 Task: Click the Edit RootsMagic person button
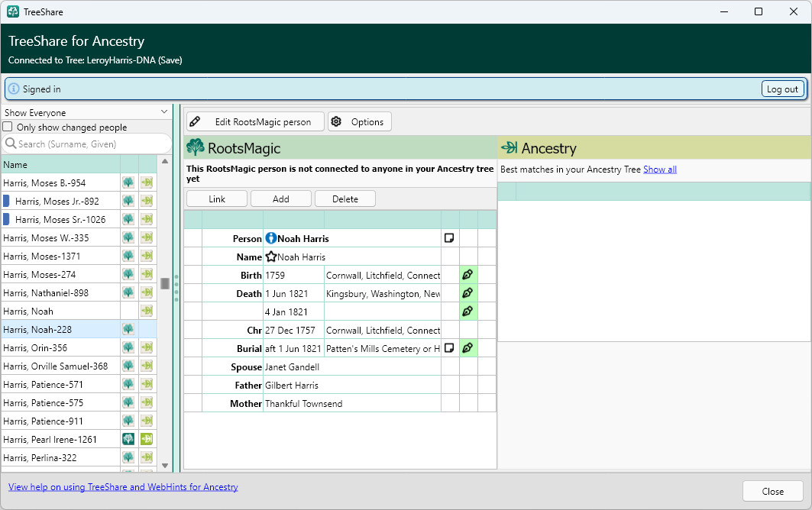255,121
